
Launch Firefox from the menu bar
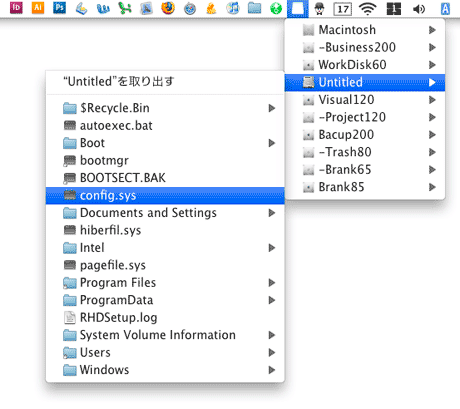coord(168,8)
